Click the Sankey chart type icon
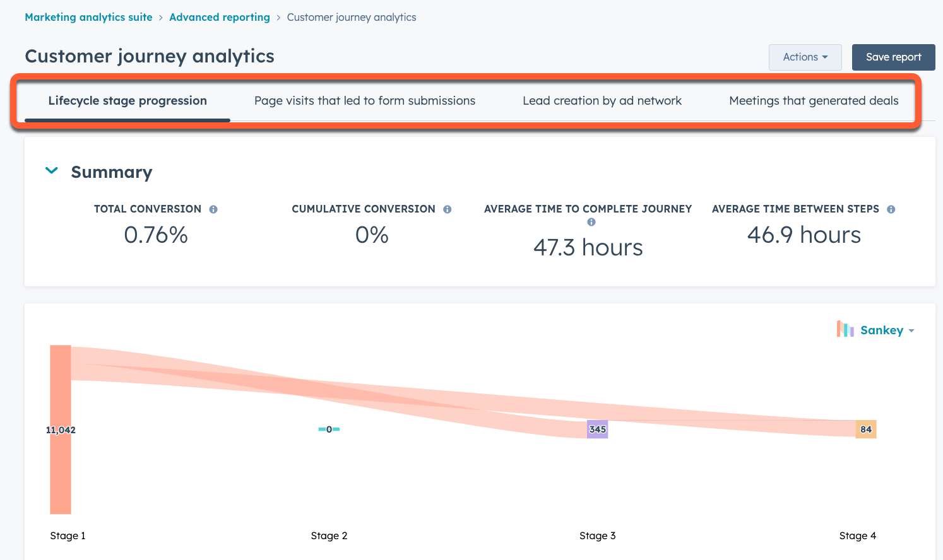The width and height of the screenshot is (943, 560). pyautogui.click(x=845, y=329)
